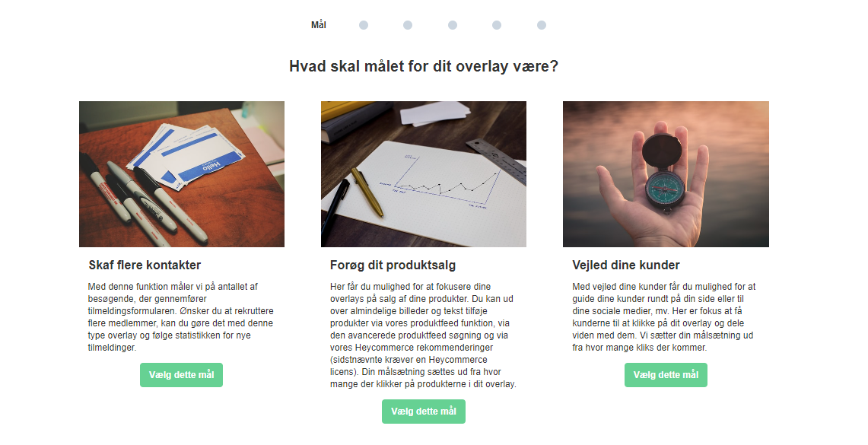Choose goal under Vejled dine kunder
Viewport: 868px width, 445px height.
point(666,375)
